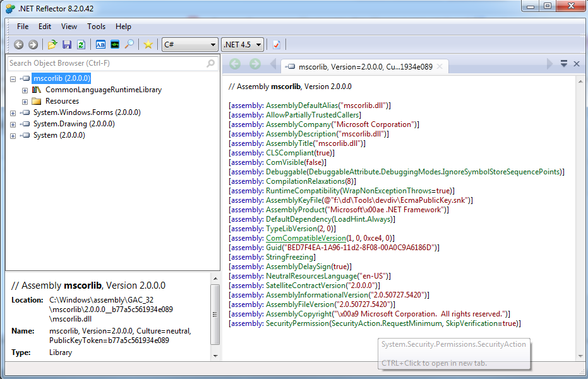Close the code pane with the X
This screenshot has width=588, height=379.
click(577, 64)
